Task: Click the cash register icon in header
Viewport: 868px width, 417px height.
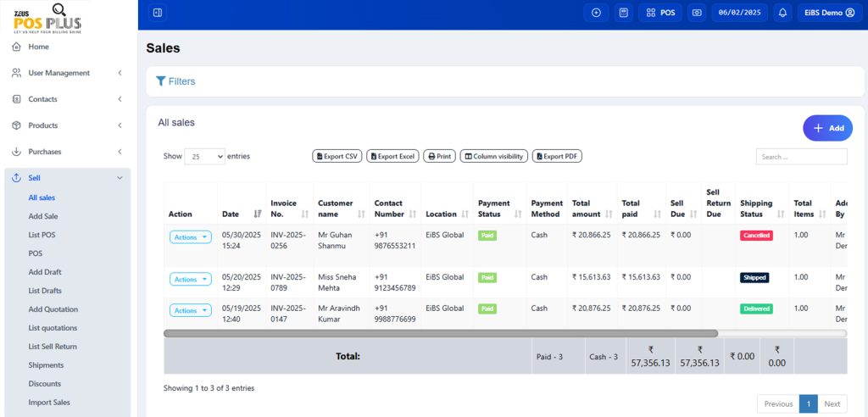Action: pos(697,13)
